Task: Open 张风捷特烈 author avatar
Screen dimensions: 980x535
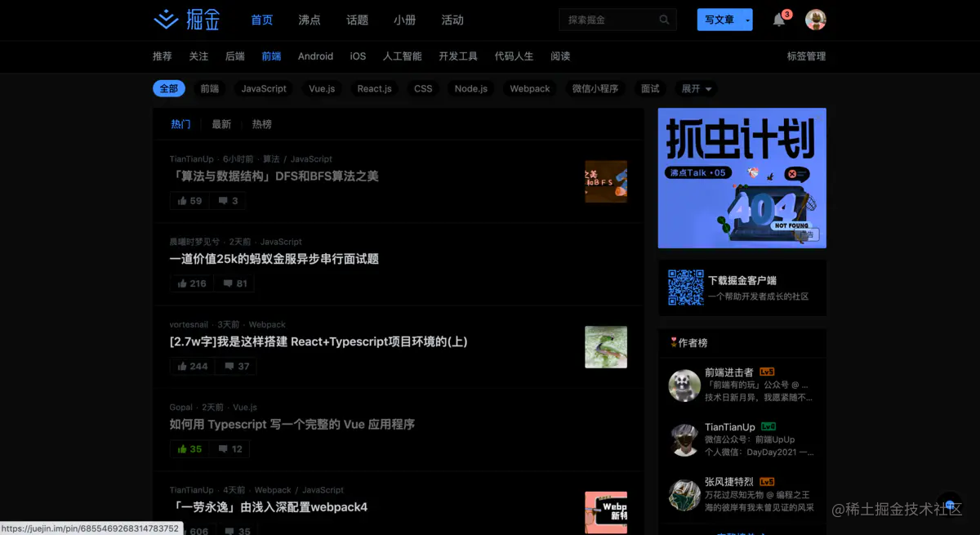Action: [x=684, y=495]
